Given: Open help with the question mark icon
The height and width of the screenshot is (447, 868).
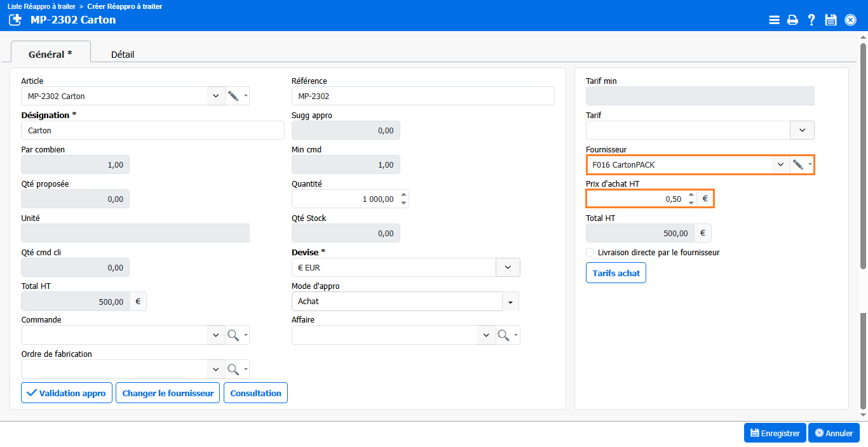Looking at the screenshot, I should coord(811,20).
